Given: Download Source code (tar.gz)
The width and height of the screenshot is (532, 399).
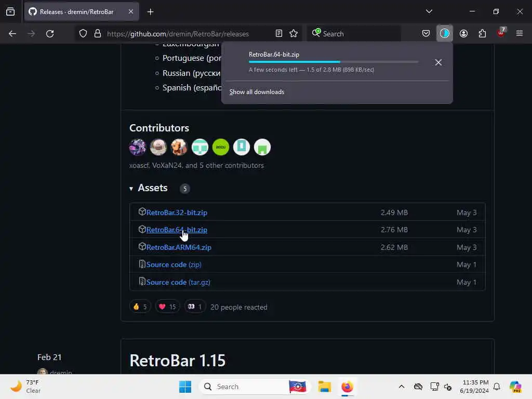Looking at the screenshot, I should pos(178,282).
